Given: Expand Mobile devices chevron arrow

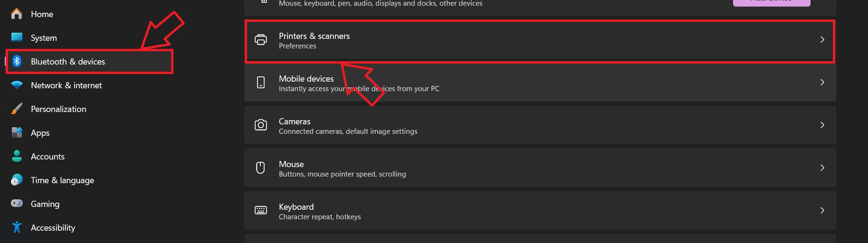Looking at the screenshot, I should click(x=822, y=83).
